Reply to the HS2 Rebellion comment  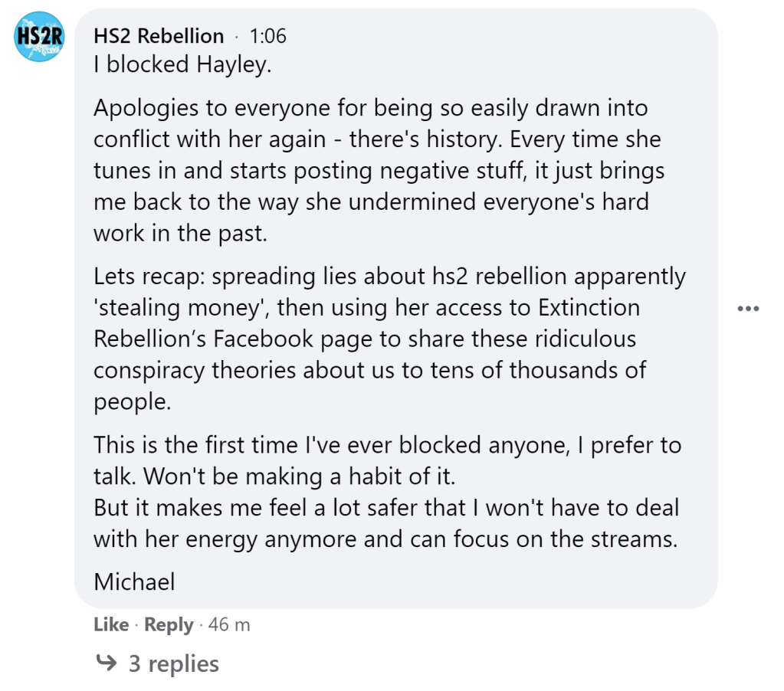[169, 625]
